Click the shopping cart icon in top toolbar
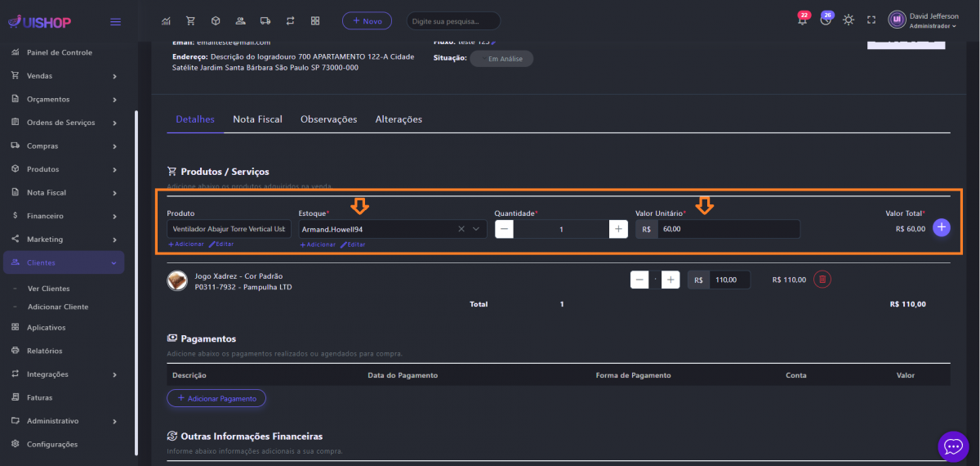 click(190, 20)
